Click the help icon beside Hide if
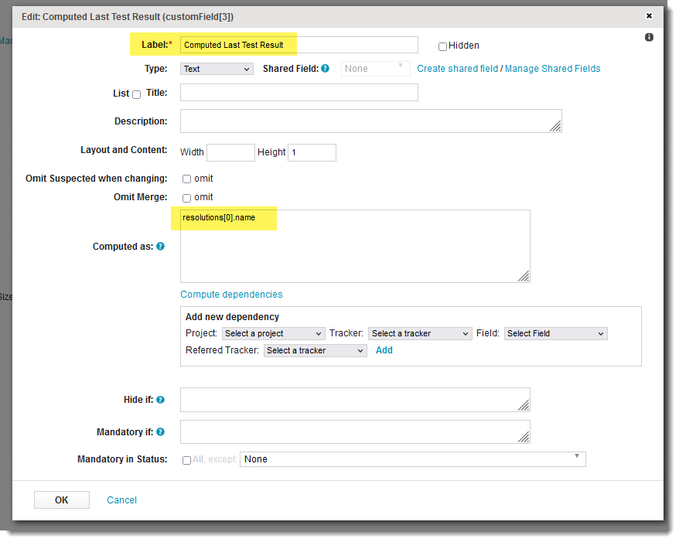Screen dimensions: 679x542 160,400
